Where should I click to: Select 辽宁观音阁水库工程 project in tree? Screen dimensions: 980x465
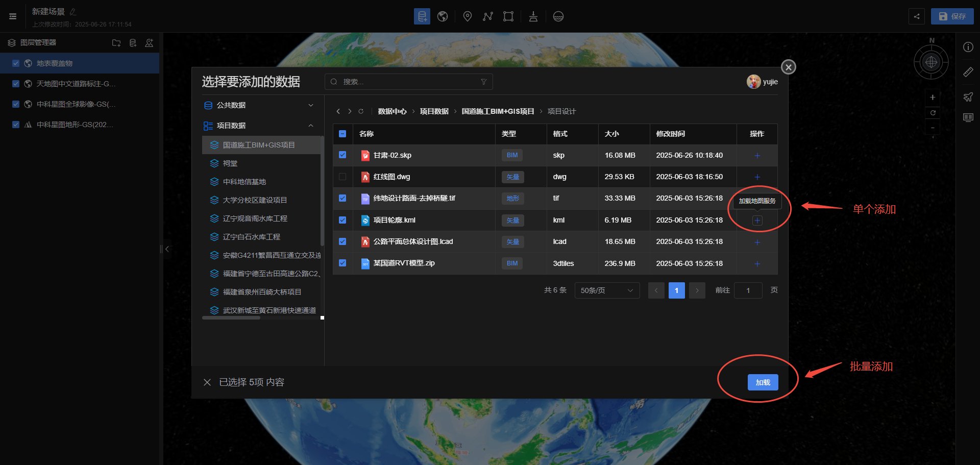[255, 218]
